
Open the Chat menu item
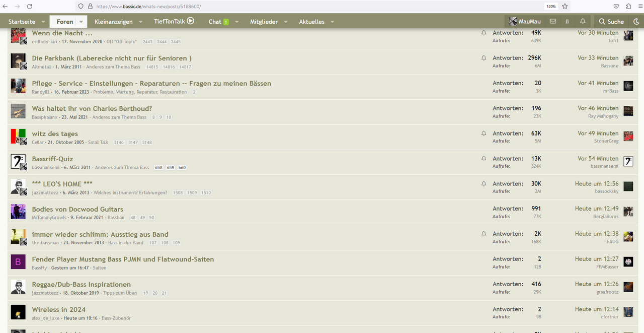(x=215, y=22)
